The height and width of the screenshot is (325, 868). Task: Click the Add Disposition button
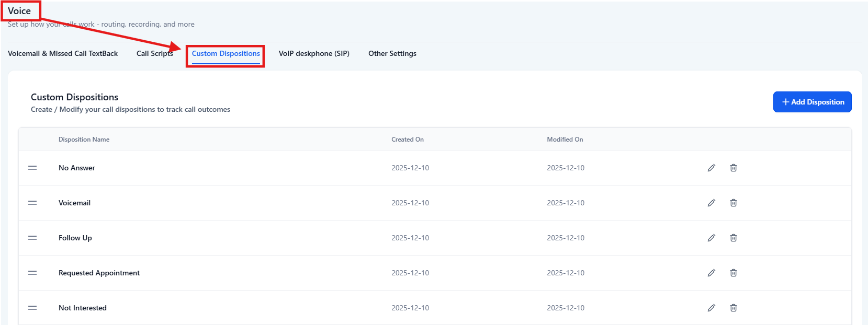point(812,102)
